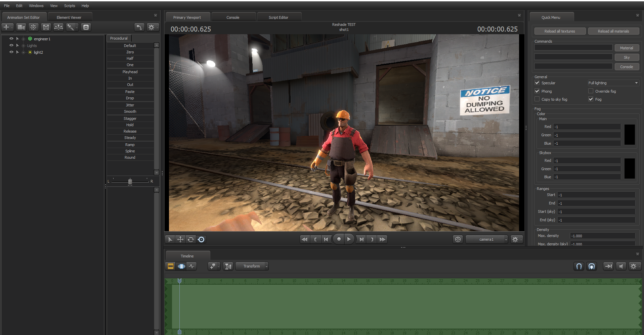Click the rounded square icon in Animation Set toolbar

(86, 27)
